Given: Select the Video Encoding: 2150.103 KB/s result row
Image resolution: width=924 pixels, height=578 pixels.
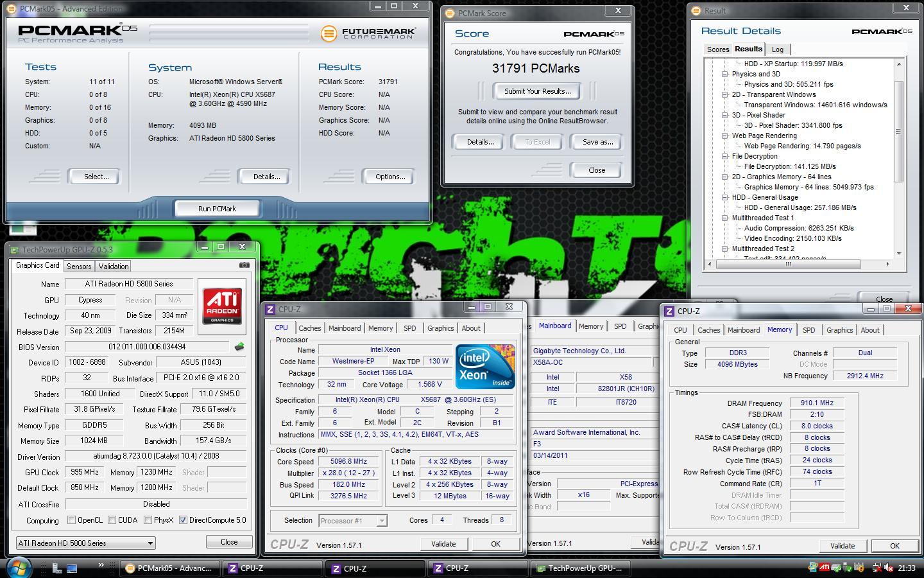Looking at the screenshot, I should pyautogui.click(x=792, y=238).
